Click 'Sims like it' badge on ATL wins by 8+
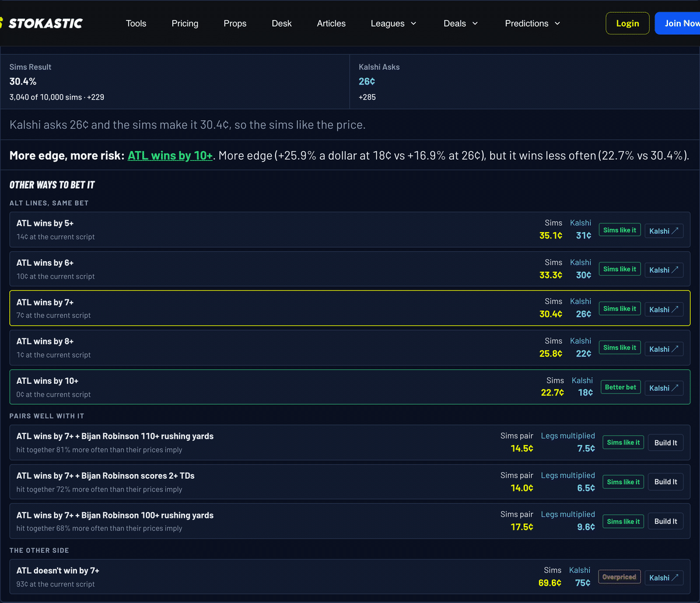 (620, 348)
